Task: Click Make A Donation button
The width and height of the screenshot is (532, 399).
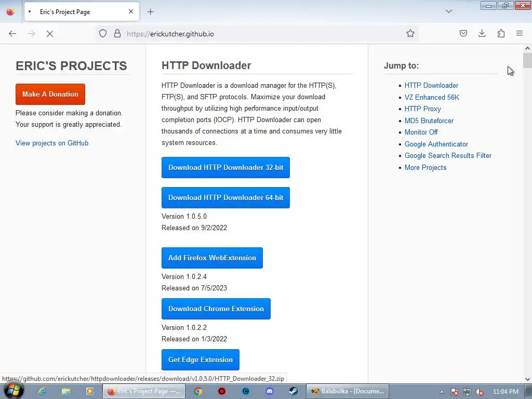Action: [50, 95]
